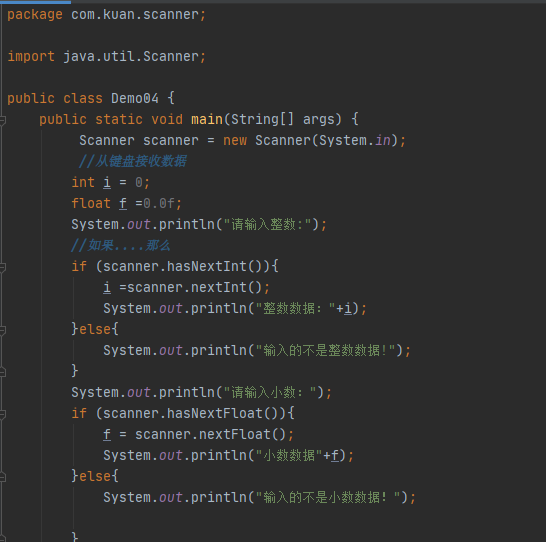The width and height of the screenshot is (546, 542).
Task: Click the 'new' keyword
Action: click(x=235, y=140)
